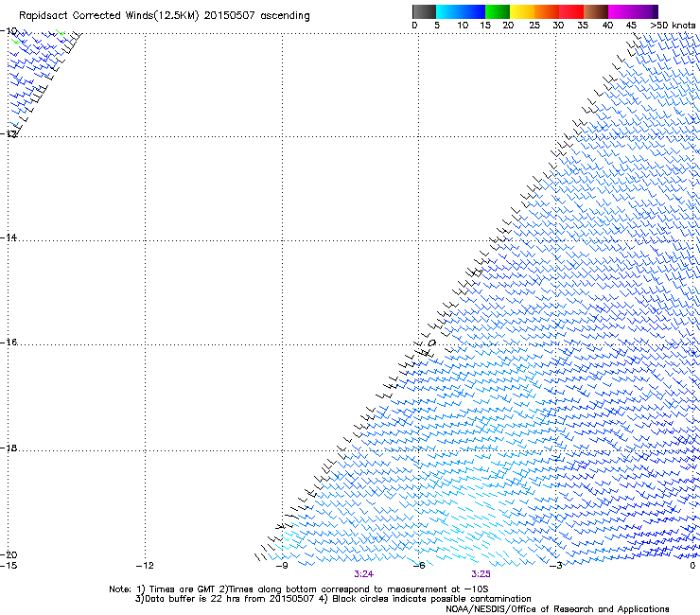This screenshot has width=700, height=615.
Task: Click the '-3' longitude axis label
Action: [x=555, y=566]
